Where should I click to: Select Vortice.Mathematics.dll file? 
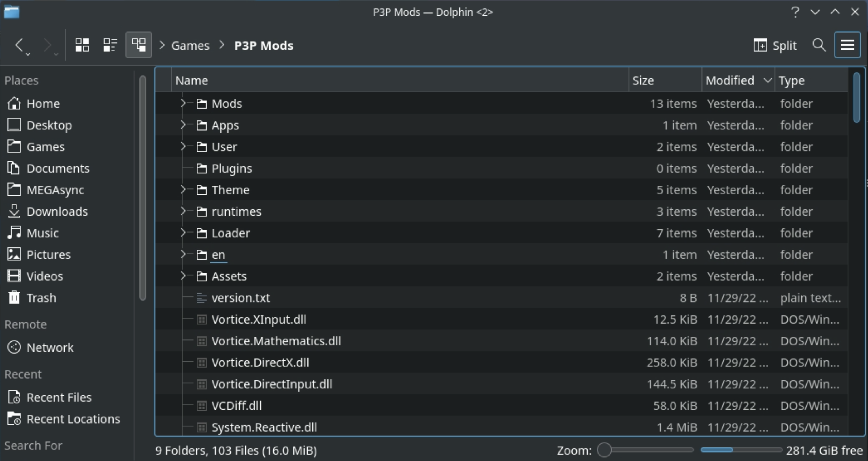(276, 341)
